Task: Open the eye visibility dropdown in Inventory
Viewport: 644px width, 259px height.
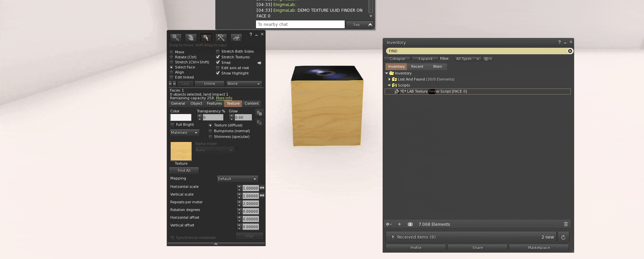Action: (488, 59)
